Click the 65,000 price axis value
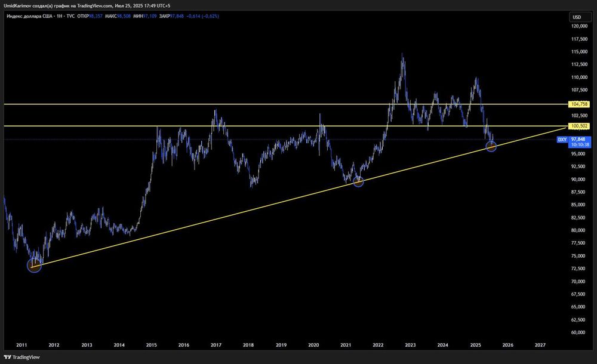Image resolution: width=597 pixels, height=364 pixels. (x=578, y=307)
